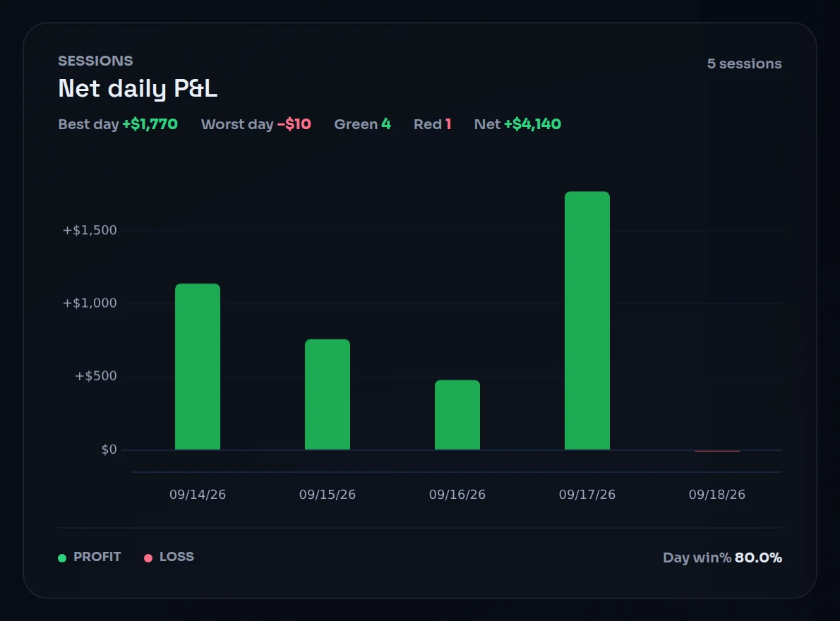The height and width of the screenshot is (621, 840).
Task: Toggle the PROFIT legend entry
Action: coord(90,557)
